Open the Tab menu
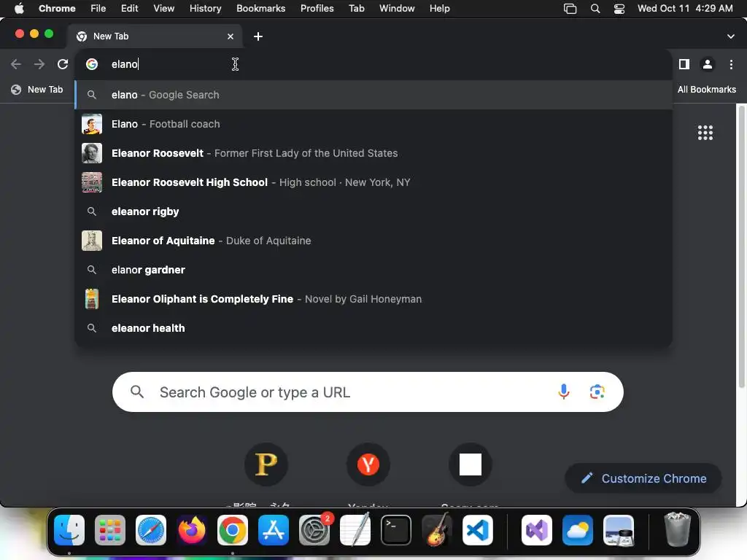Screen dimensions: 747x560 [x=356, y=9]
